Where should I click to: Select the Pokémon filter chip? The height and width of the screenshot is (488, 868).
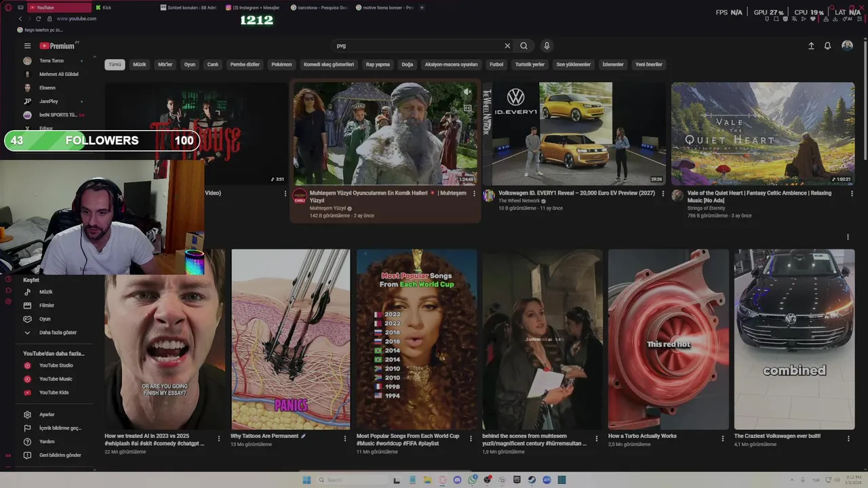pos(281,64)
